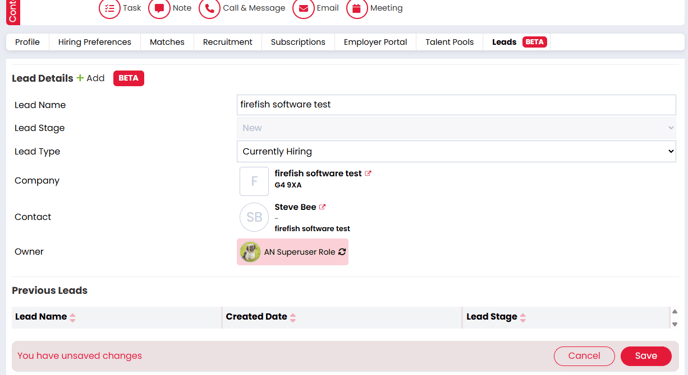Switch to the Profile tab
This screenshot has height=375, width=688.
pos(27,42)
